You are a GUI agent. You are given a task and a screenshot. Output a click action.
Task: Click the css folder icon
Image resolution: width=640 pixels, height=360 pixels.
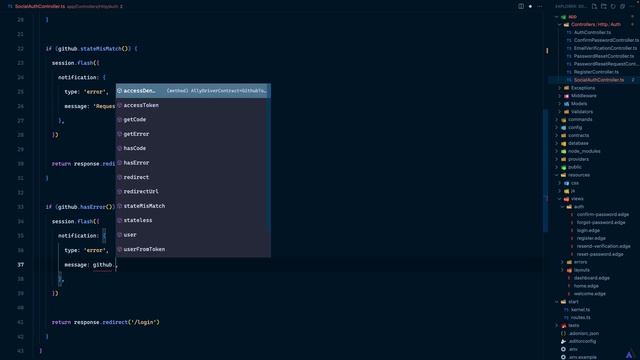pos(566,183)
